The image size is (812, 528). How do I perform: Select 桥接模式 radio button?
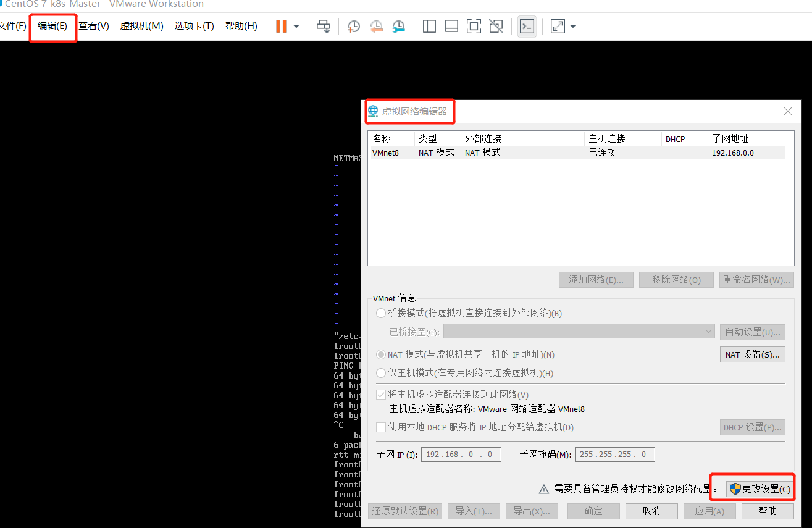(381, 313)
